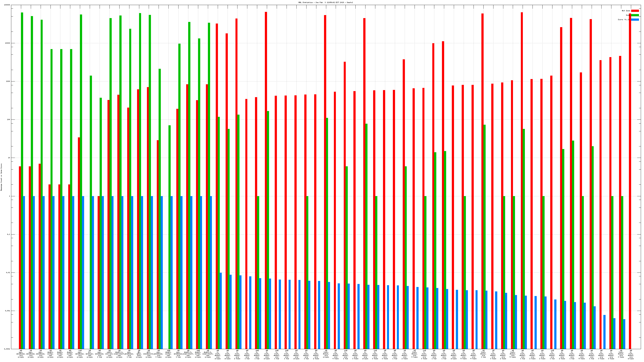This screenshot has width=644, height=362.
Task: Click the 10000 y-axis tick label
Action: [x=8, y=43]
